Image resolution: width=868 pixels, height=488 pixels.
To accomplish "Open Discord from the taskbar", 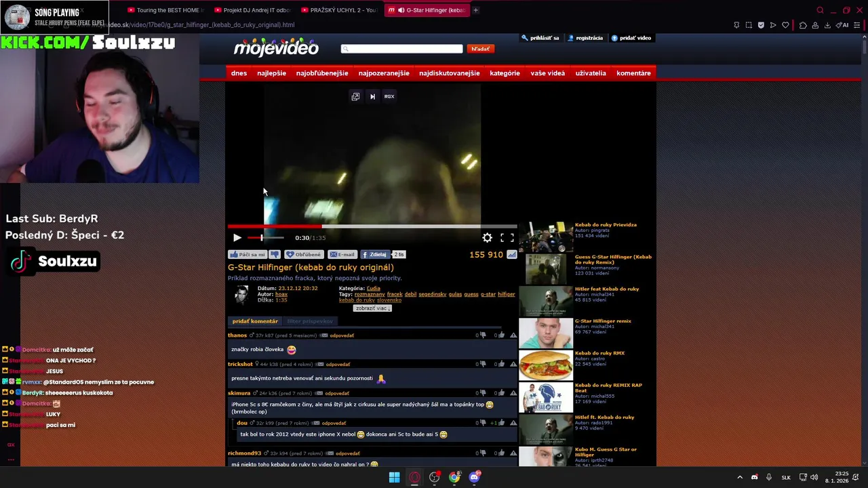I will 474,477.
